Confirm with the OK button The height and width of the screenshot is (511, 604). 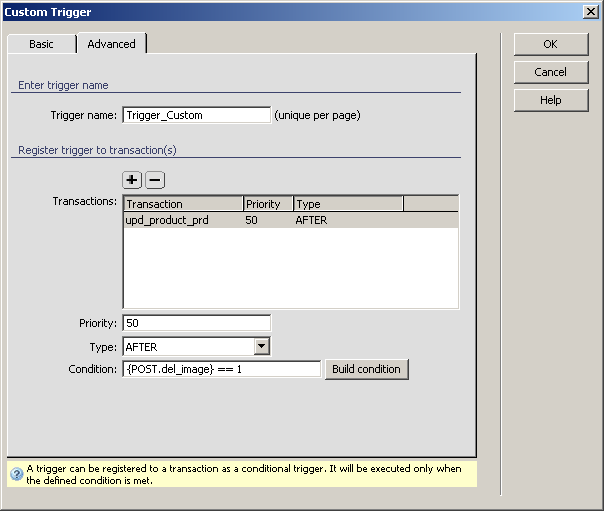click(550, 44)
